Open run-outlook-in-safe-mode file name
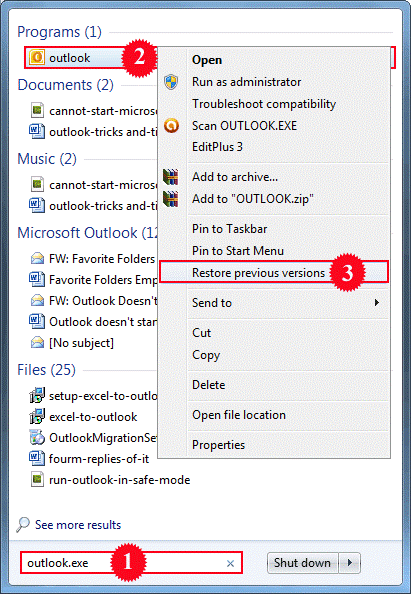This screenshot has height=594, width=411. point(120,480)
